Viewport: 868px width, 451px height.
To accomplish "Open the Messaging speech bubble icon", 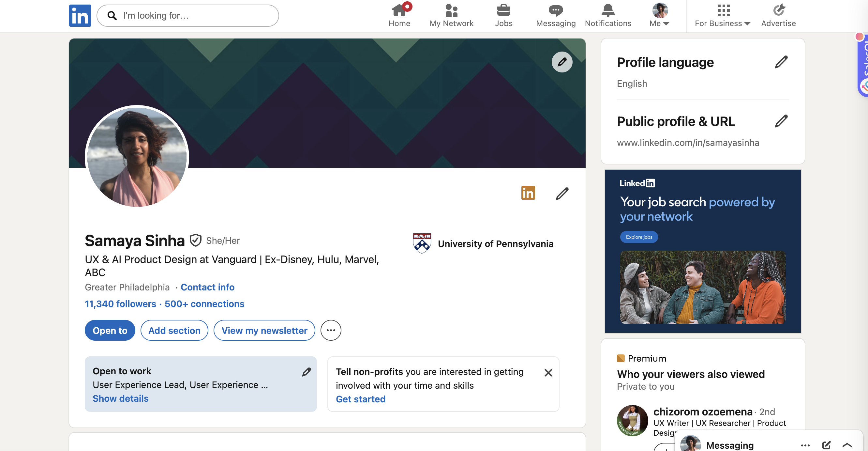I will pyautogui.click(x=556, y=10).
